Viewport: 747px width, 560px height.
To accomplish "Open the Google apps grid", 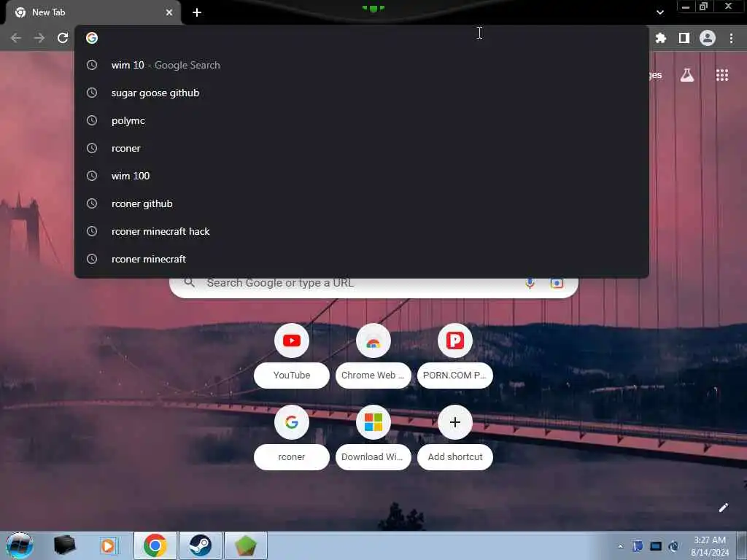I will [x=721, y=75].
